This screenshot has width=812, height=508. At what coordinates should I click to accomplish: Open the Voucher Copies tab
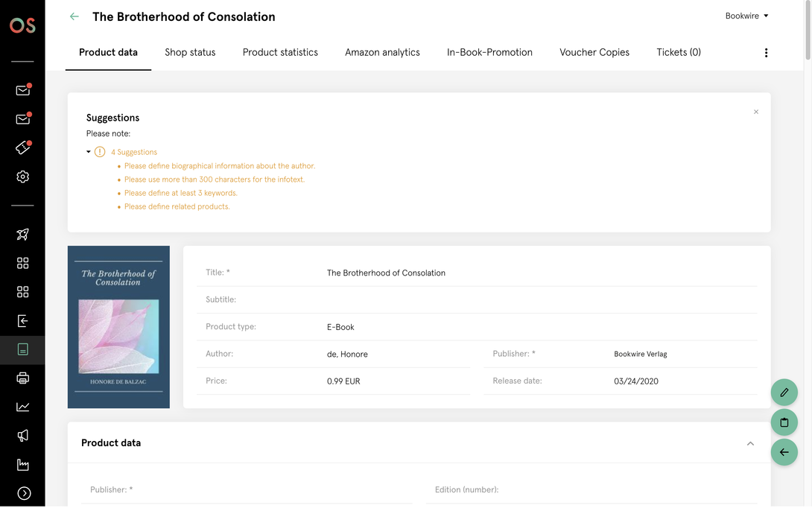point(594,52)
